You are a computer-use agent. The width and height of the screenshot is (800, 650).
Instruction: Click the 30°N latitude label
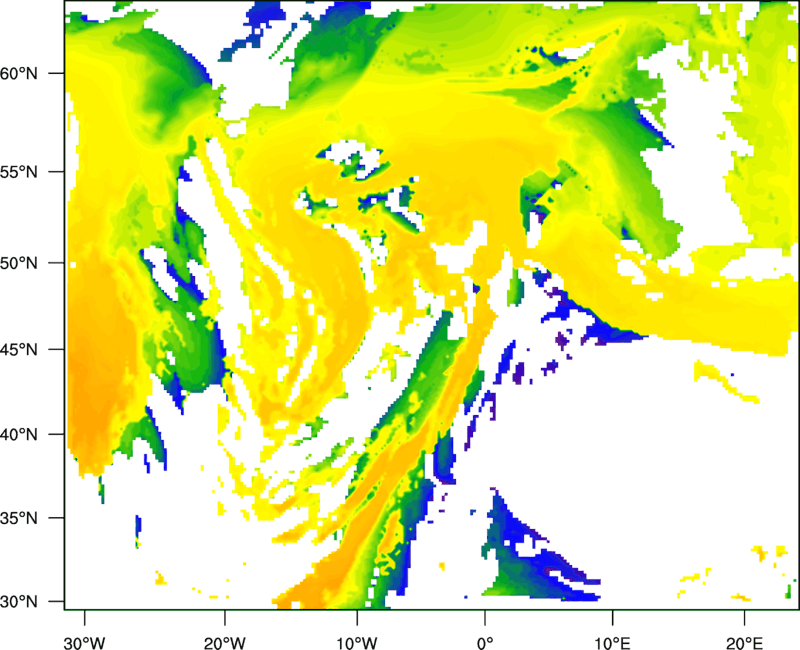point(19,602)
